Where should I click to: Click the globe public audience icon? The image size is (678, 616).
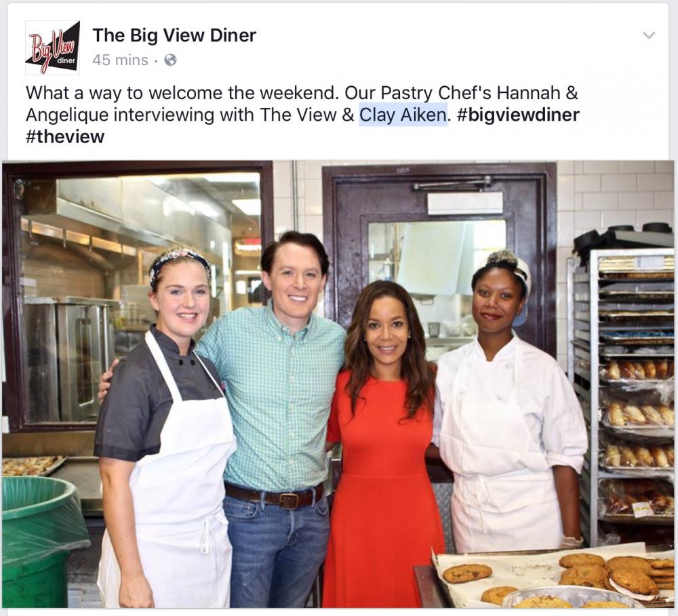pyautogui.click(x=171, y=60)
